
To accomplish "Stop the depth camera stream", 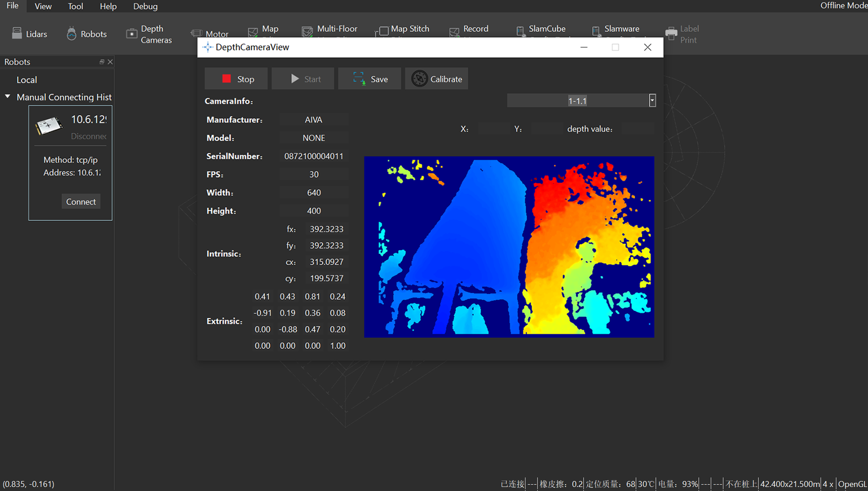I will pyautogui.click(x=236, y=78).
